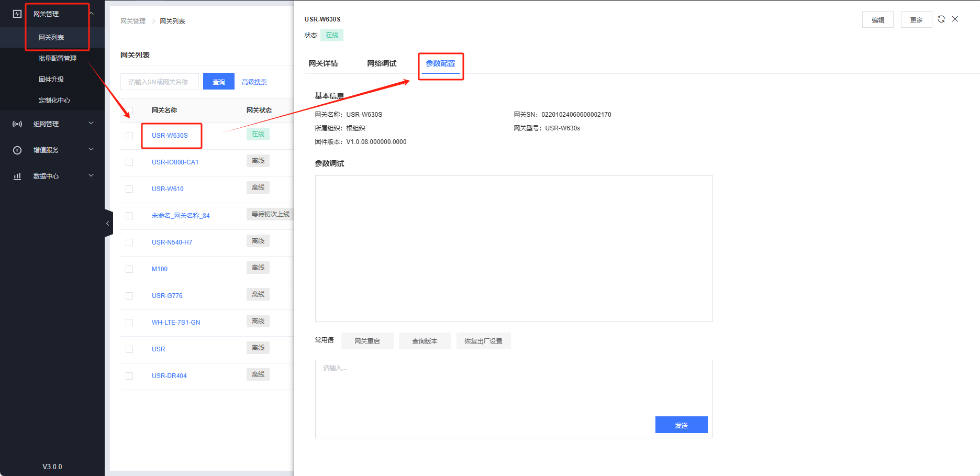Open 固件升级 in the sidebar
The width and height of the screenshot is (980, 476).
[x=51, y=80]
